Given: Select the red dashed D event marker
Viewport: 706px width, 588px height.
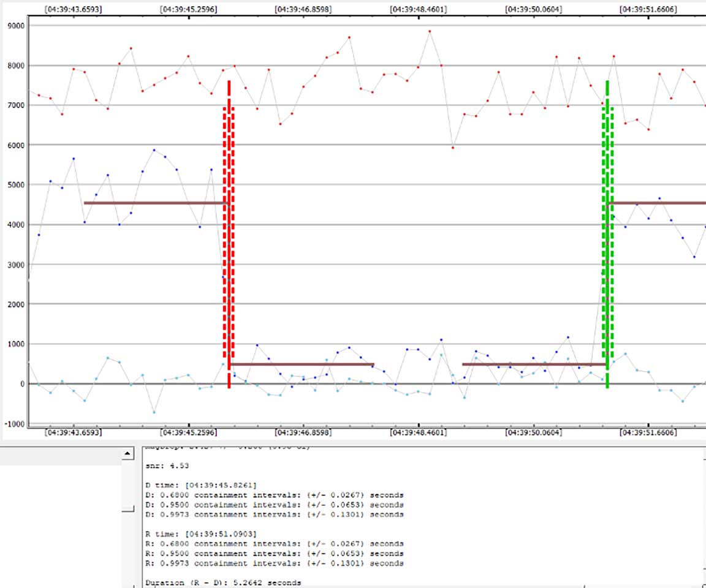Looking at the screenshot, I should (229, 234).
